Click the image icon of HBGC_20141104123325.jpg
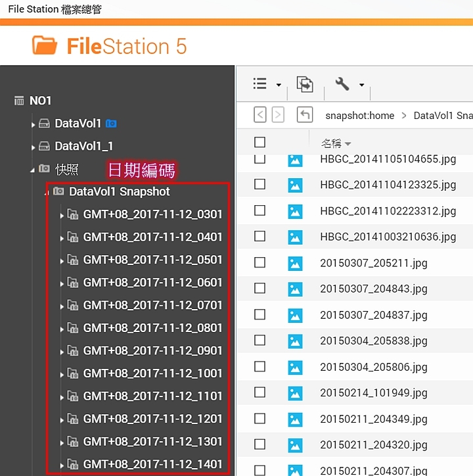 click(295, 185)
